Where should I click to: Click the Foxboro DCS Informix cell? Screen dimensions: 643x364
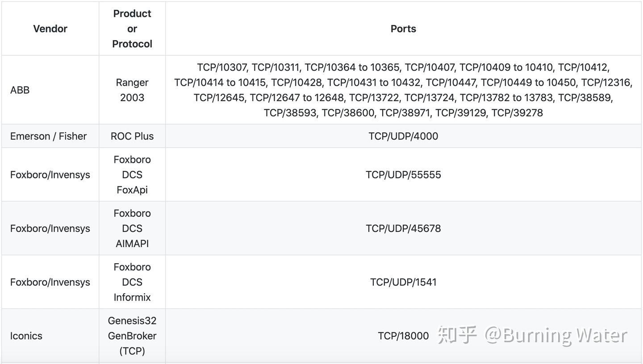(x=132, y=282)
